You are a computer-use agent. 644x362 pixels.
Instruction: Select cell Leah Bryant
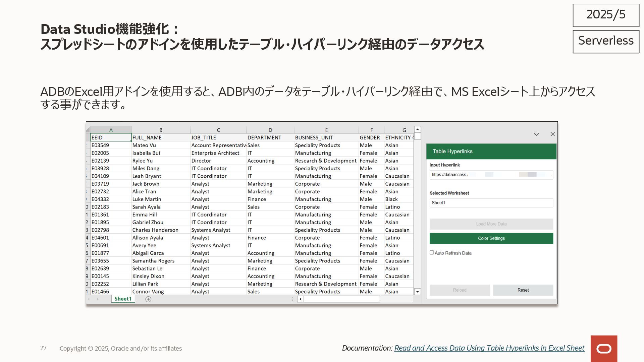tap(161, 176)
